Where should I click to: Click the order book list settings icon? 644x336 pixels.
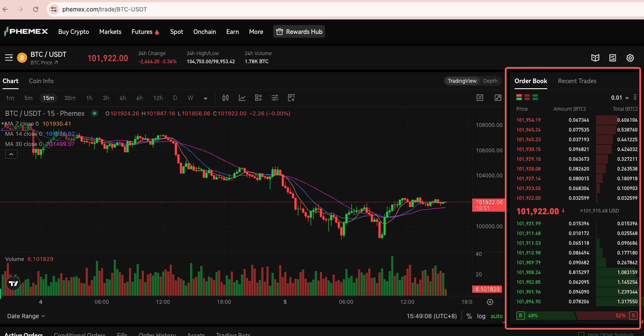635,97
